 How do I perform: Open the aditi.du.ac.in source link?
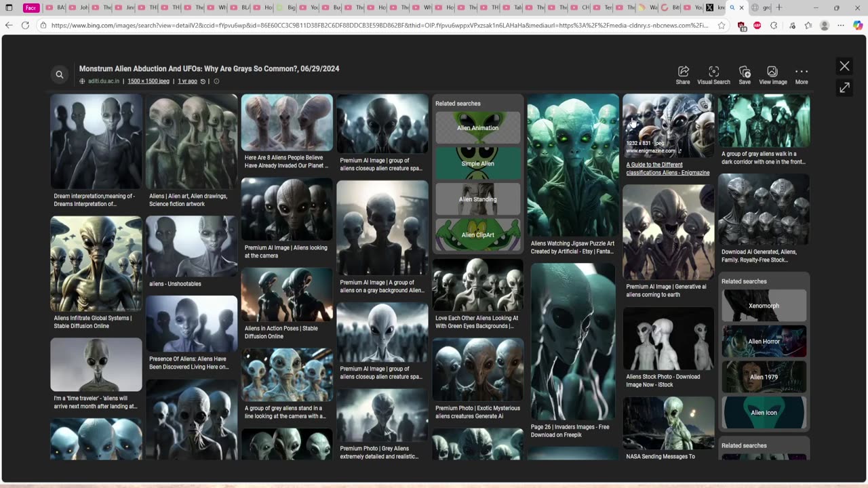103,81
